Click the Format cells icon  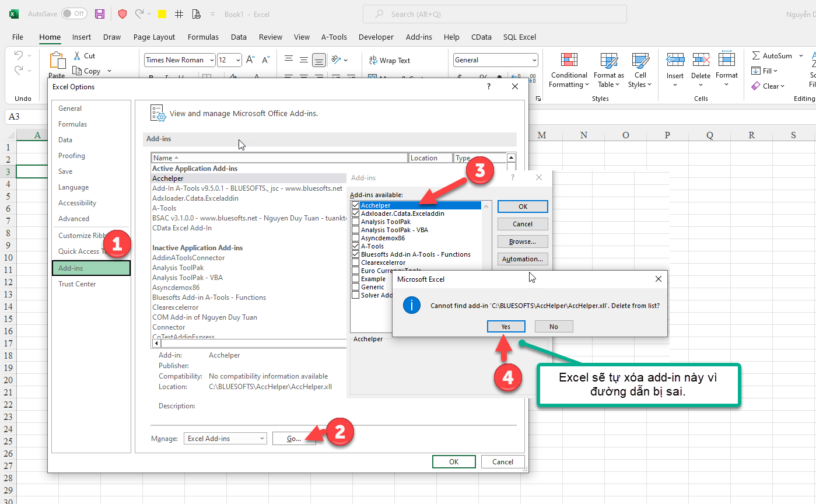[x=727, y=60]
